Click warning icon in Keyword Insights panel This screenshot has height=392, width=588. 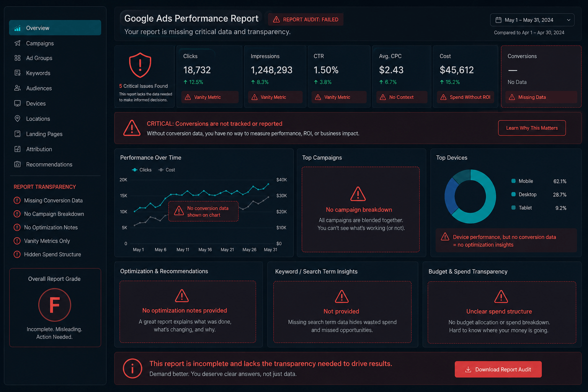341,296
